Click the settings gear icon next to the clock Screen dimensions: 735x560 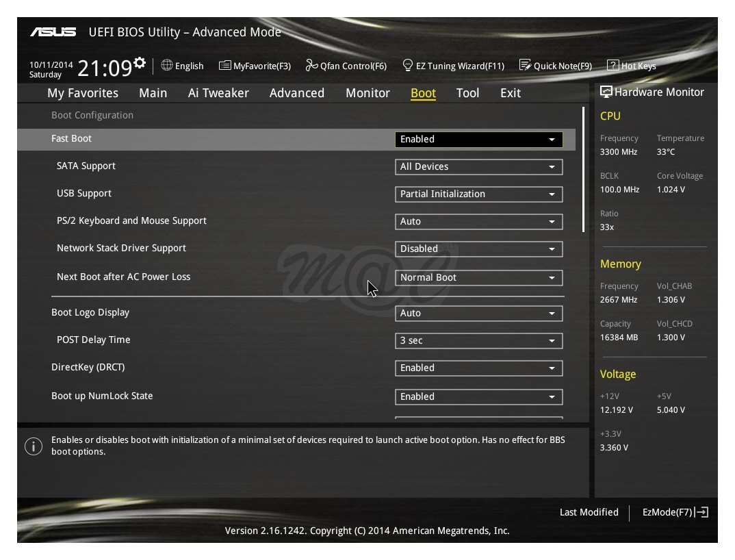(140, 63)
